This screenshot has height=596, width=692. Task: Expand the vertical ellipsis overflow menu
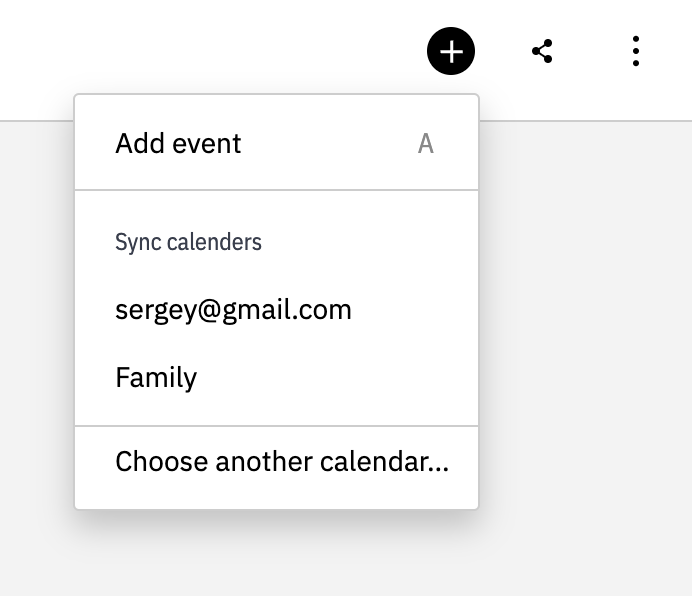pyautogui.click(x=636, y=51)
